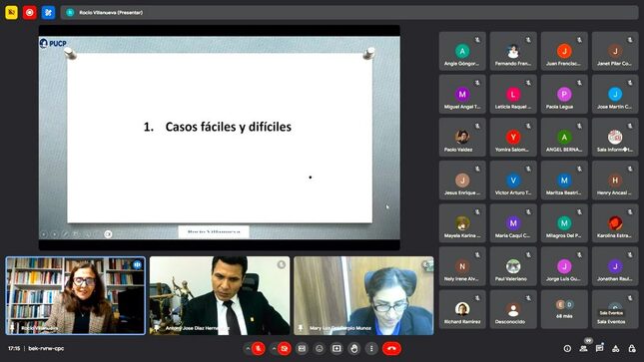644x362 pixels.
Task: Select Mary Luz's video tile
Action: pos(363,295)
